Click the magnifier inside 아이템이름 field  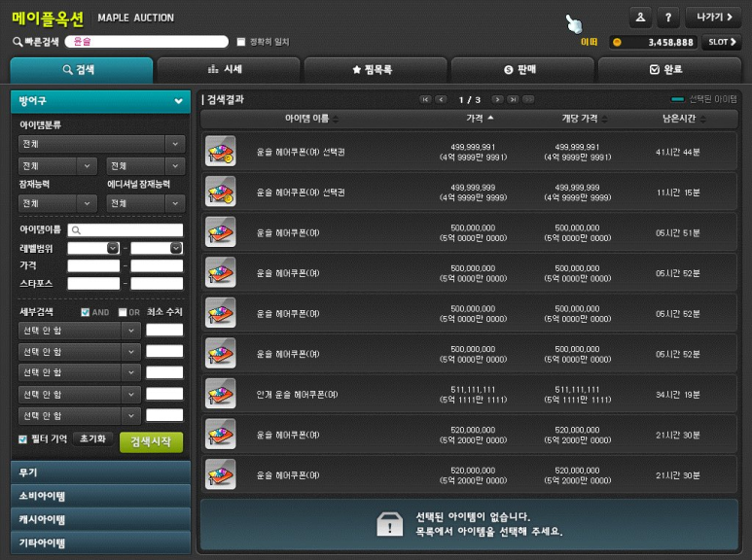[x=76, y=230]
